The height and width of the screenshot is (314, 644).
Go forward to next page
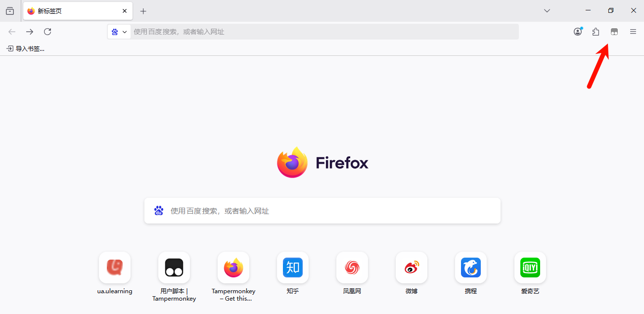point(30,32)
